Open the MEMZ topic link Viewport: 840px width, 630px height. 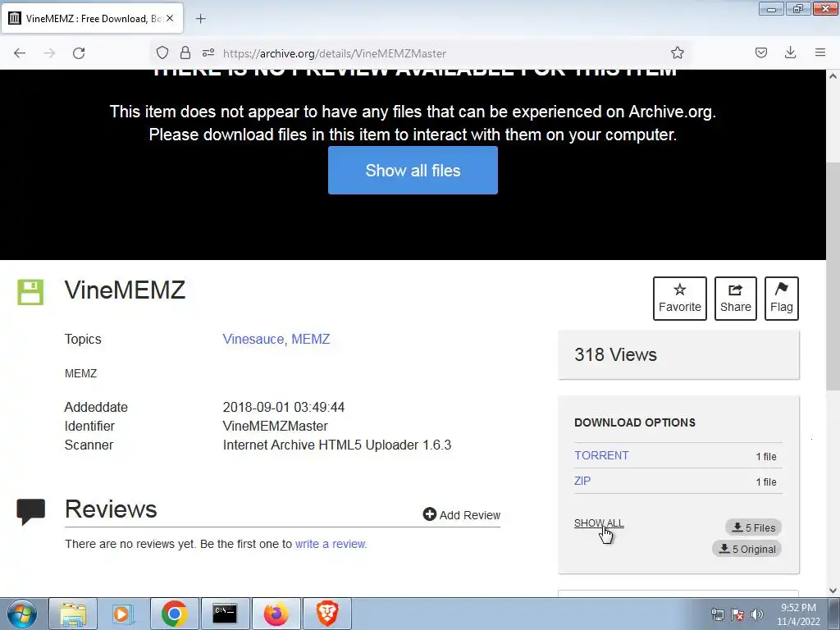tap(311, 339)
